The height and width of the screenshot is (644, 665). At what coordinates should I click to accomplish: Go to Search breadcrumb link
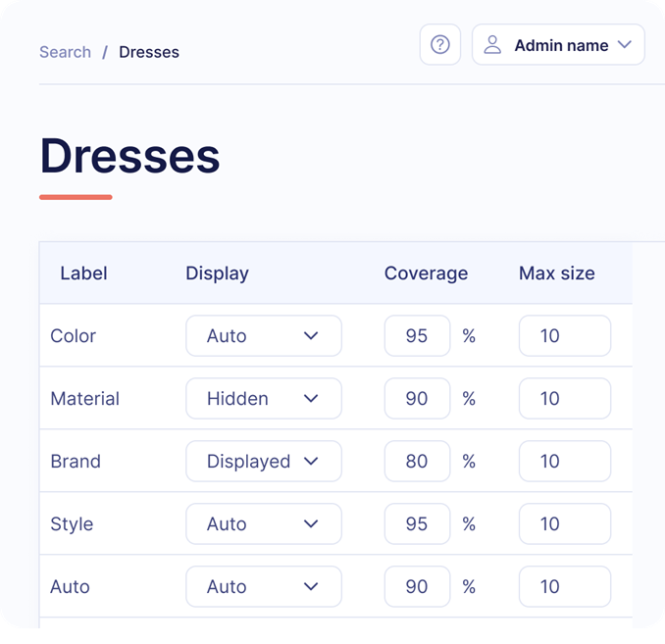click(x=65, y=52)
